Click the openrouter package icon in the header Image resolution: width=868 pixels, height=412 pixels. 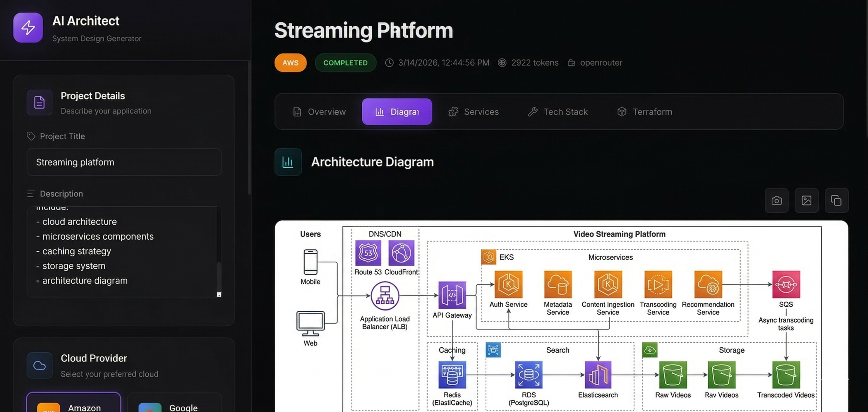click(x=571, y=63)
